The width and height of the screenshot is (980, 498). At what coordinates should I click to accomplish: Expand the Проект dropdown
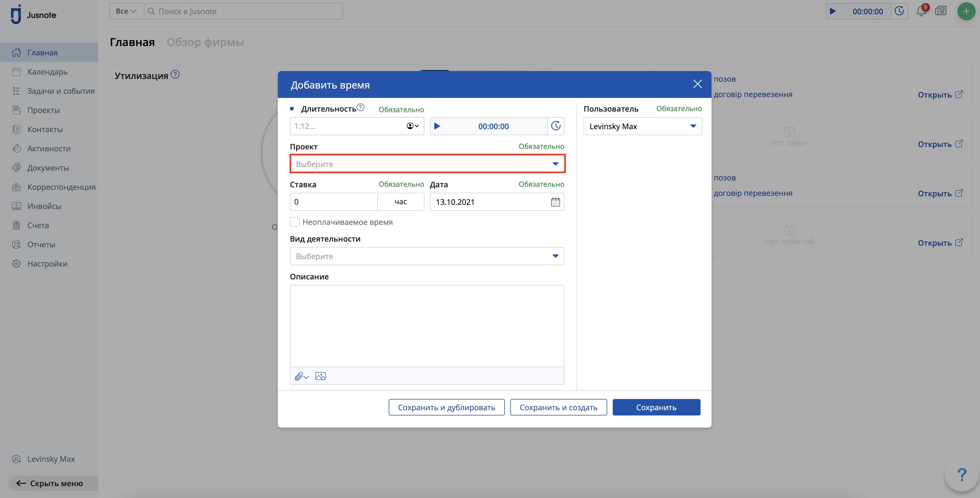pos(427,164)
